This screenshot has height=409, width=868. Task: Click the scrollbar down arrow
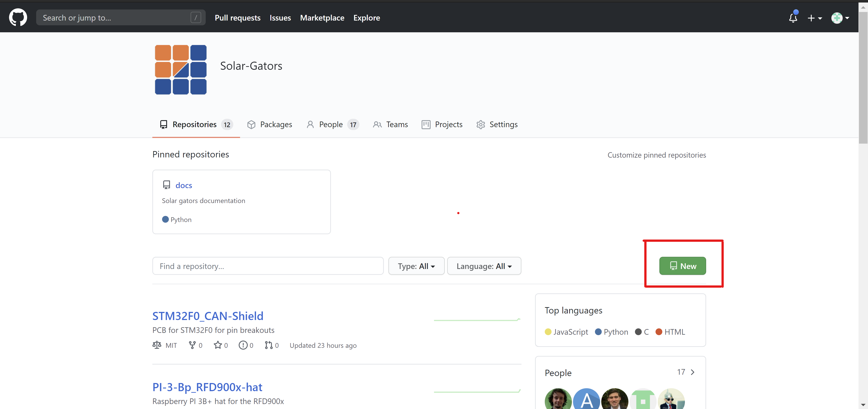(863, 405)
